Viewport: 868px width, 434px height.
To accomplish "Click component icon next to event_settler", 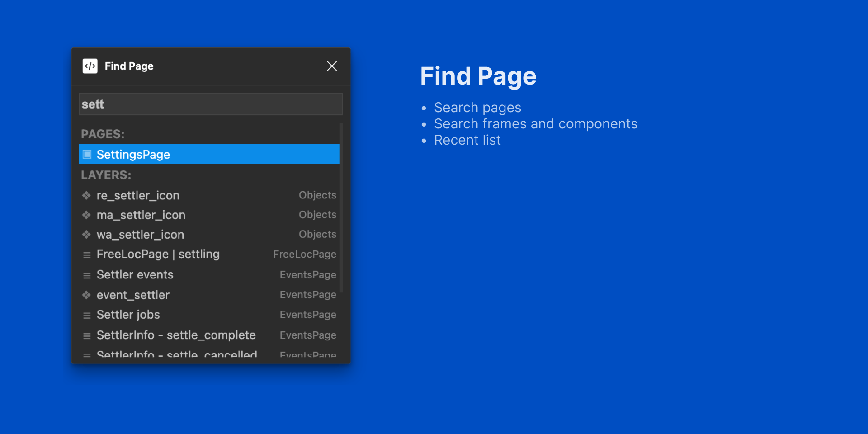I will coord(86,295).
